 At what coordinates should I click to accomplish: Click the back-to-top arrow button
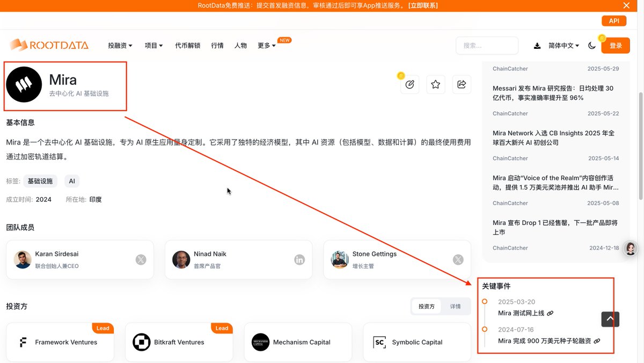click(610, 319)
